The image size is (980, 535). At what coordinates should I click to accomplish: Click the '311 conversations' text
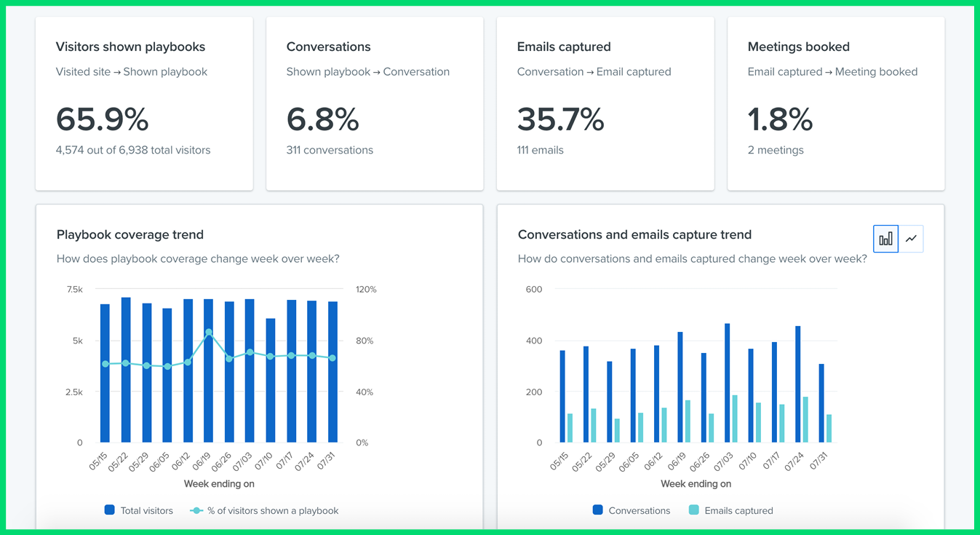(x=330, y=150)
